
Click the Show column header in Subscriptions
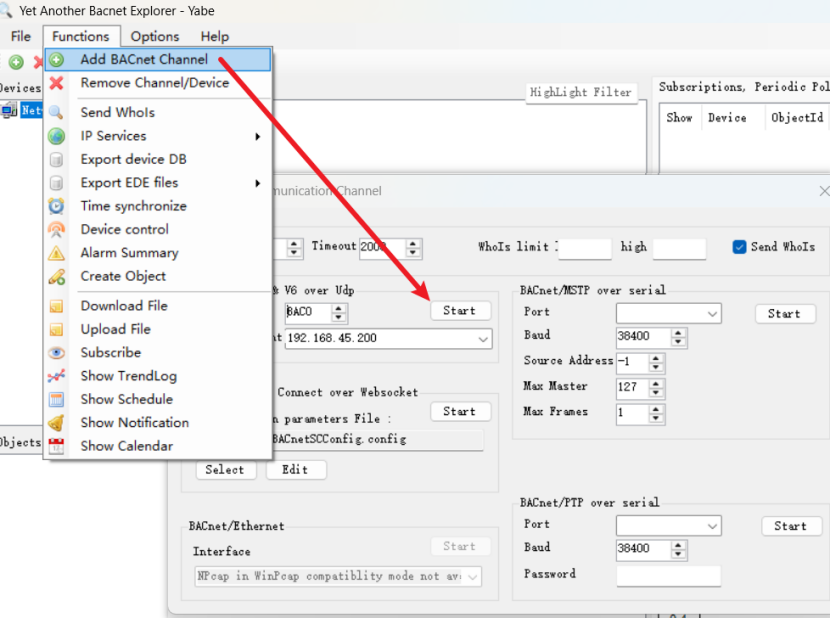click(x=680, y=118)
